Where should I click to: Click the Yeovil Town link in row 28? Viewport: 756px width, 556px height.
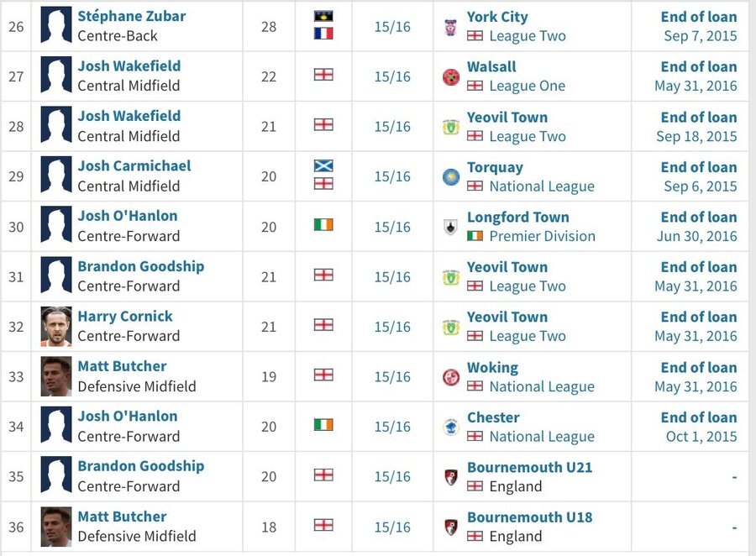tap(507, 118)
